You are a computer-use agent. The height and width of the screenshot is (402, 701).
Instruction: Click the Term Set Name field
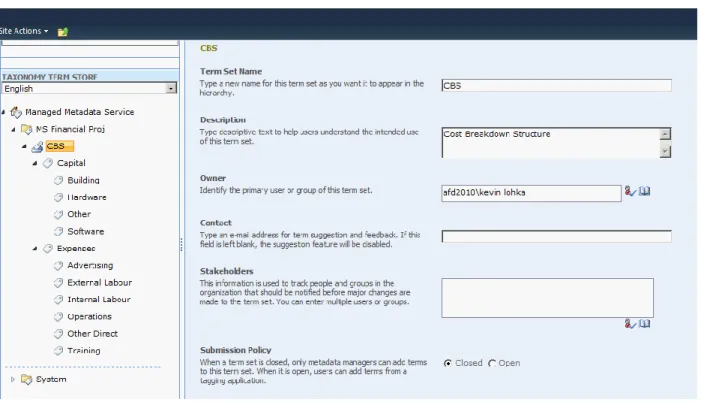coord(557,85)
